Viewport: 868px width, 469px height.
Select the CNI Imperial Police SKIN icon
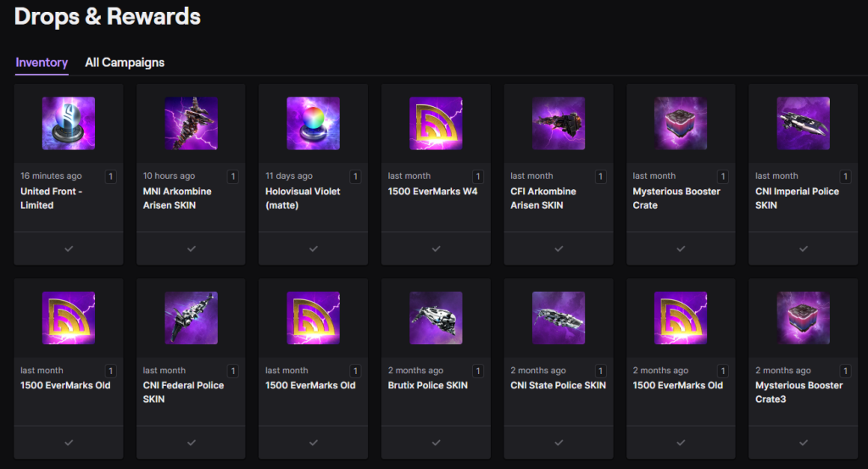click(803, 124)
